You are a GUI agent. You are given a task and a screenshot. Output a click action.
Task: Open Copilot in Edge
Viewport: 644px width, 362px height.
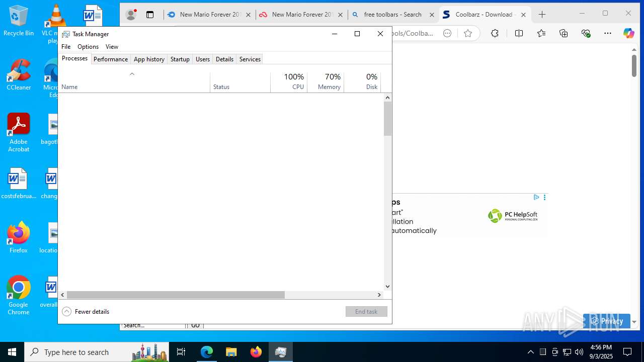[629, 33]
